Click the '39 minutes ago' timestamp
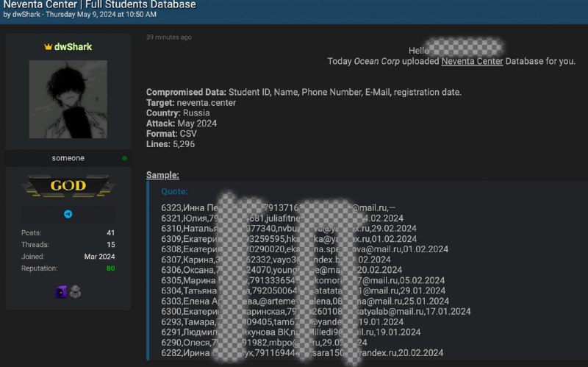 169,38
